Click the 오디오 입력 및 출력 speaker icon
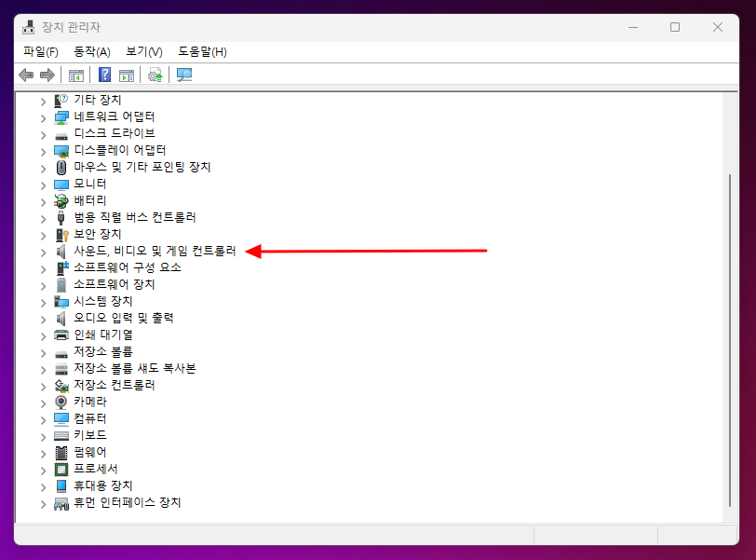Screen dimensions: 756x560 (x=61, y=319)
